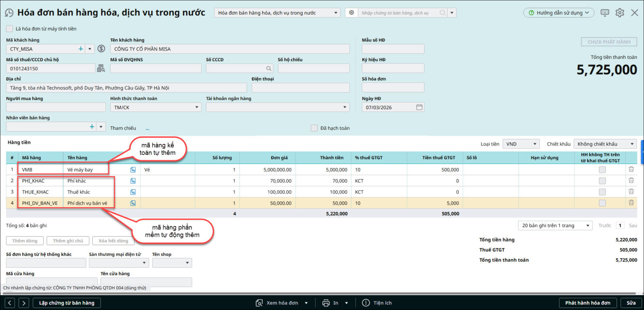Click the Lập chứng từ bán hàng button
Screen dimensions: 644x310
67,303
